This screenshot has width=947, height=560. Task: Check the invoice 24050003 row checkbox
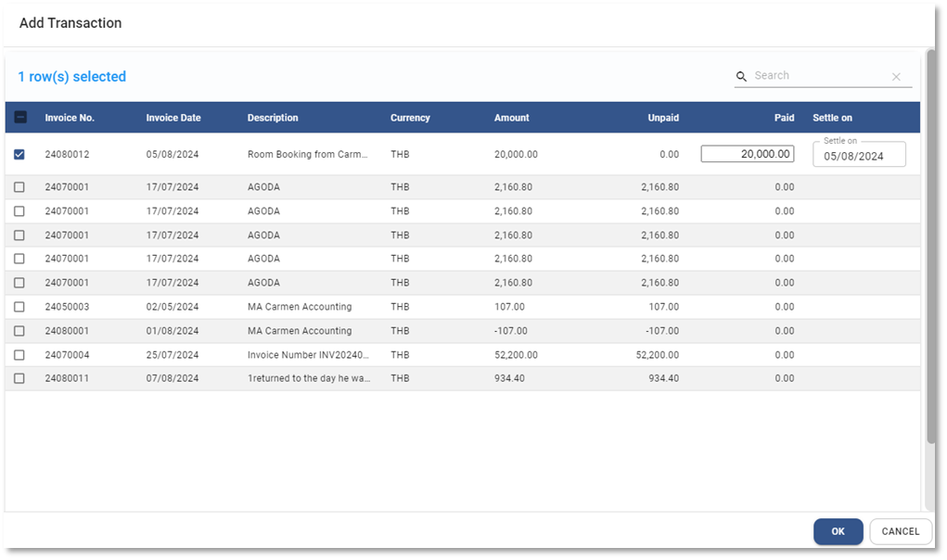point(19,307)
